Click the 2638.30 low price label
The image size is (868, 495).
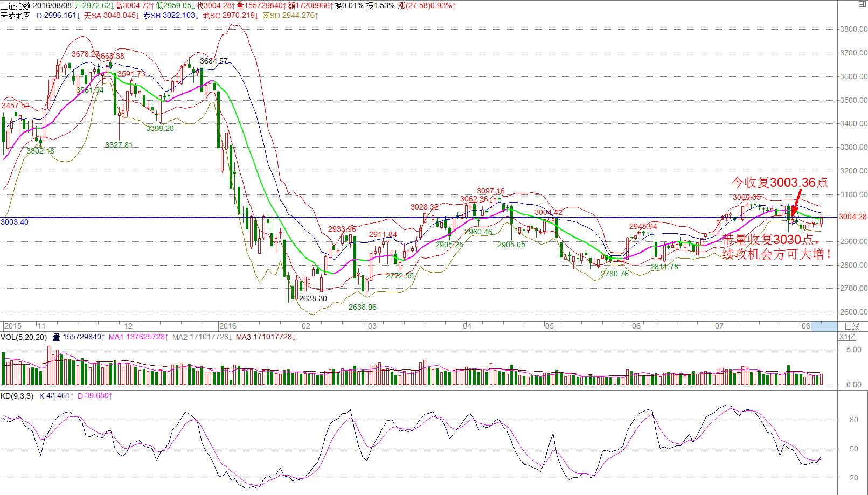(x=313, y=298)
